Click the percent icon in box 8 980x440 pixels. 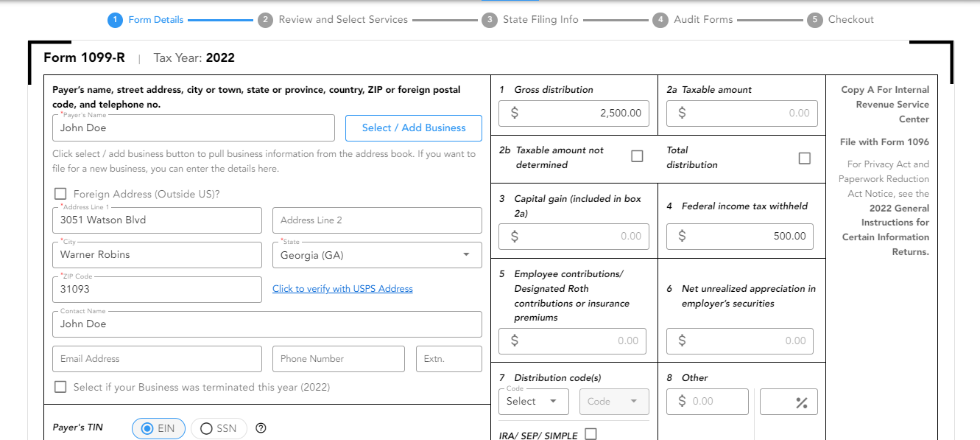coord(801,402)
